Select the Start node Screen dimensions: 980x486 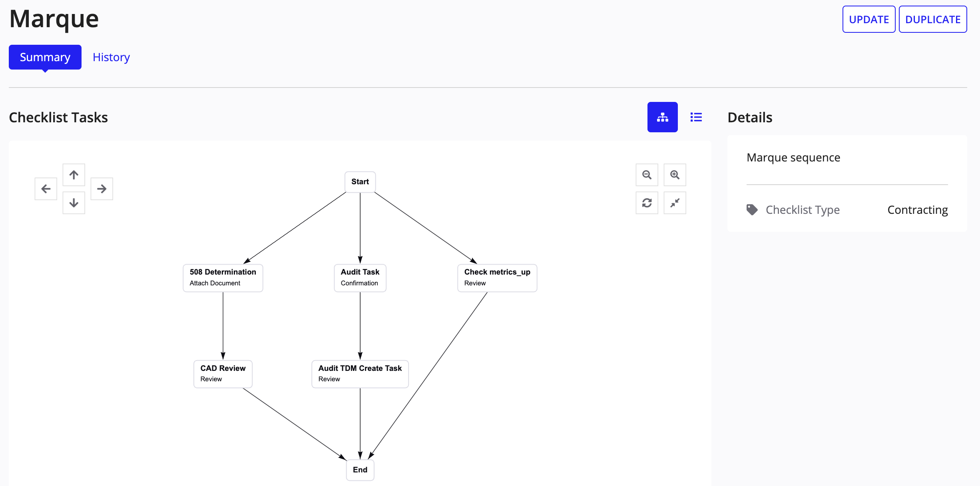pyautogui.click(x=360, y=182)
